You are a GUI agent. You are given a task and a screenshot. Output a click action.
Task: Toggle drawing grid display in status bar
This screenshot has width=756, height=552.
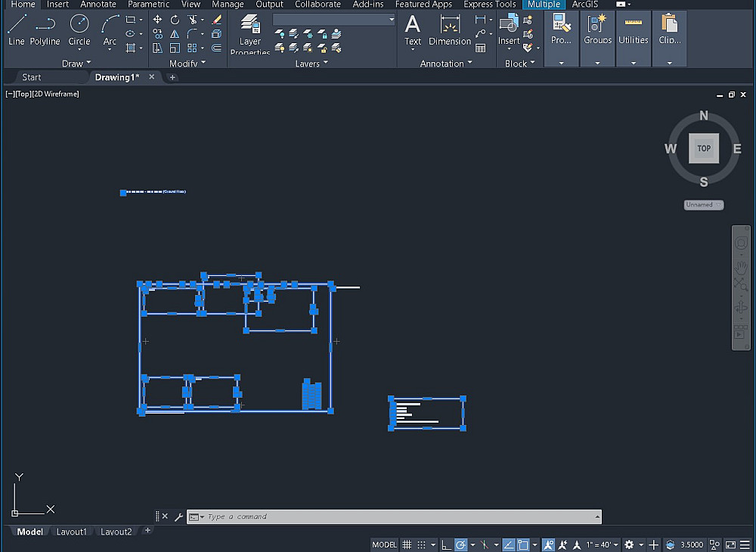tap(407, 544)
